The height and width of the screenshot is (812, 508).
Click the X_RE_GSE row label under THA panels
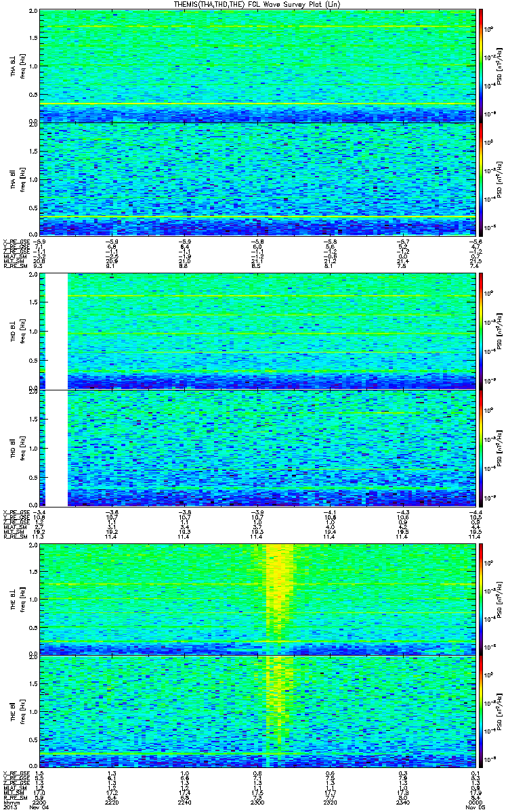point(15,240)
